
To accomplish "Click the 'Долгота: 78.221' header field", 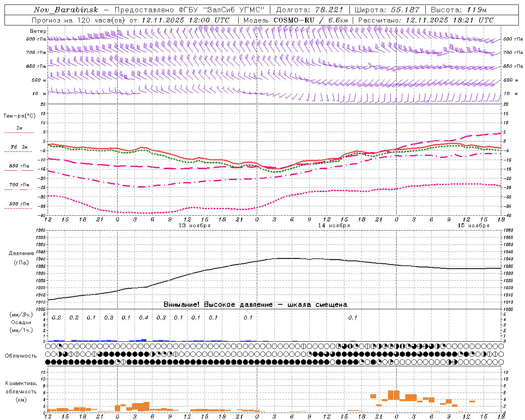I will click(310, 10).
